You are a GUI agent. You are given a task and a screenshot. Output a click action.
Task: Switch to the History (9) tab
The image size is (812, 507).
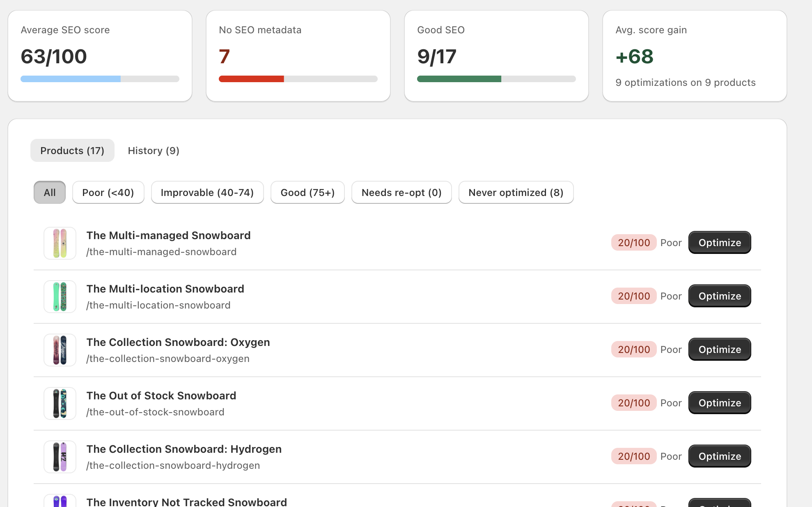(x=154, y=150)
